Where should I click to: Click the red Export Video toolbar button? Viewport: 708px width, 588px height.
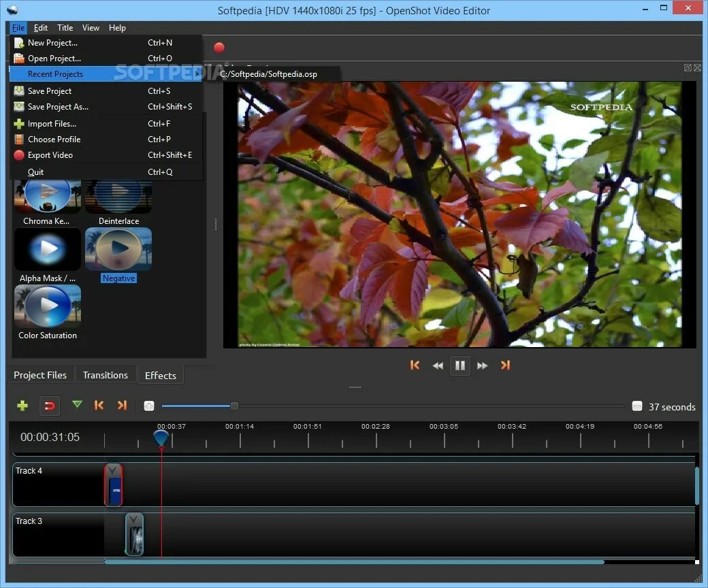(x=219, y=48)
